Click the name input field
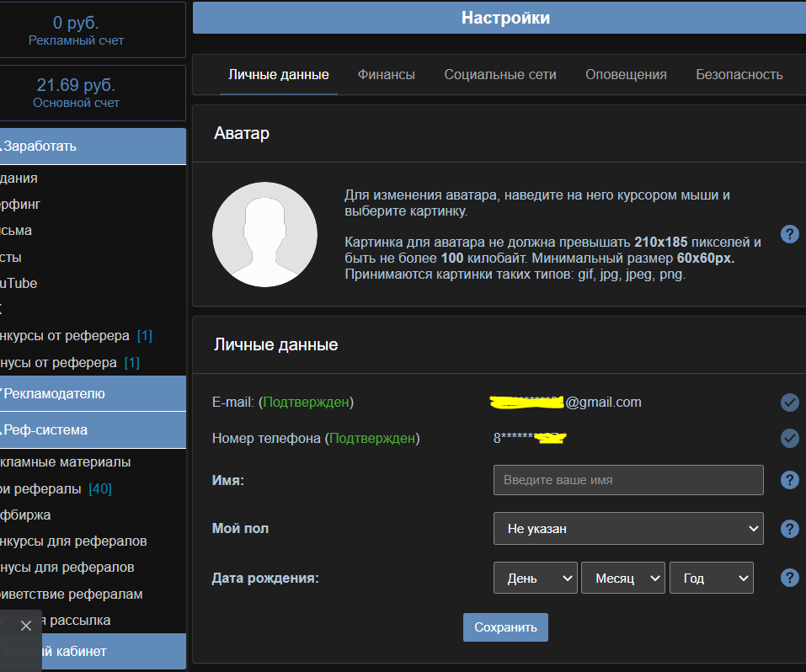The width and height of the screenshot is (806, 672). point(627,480)
